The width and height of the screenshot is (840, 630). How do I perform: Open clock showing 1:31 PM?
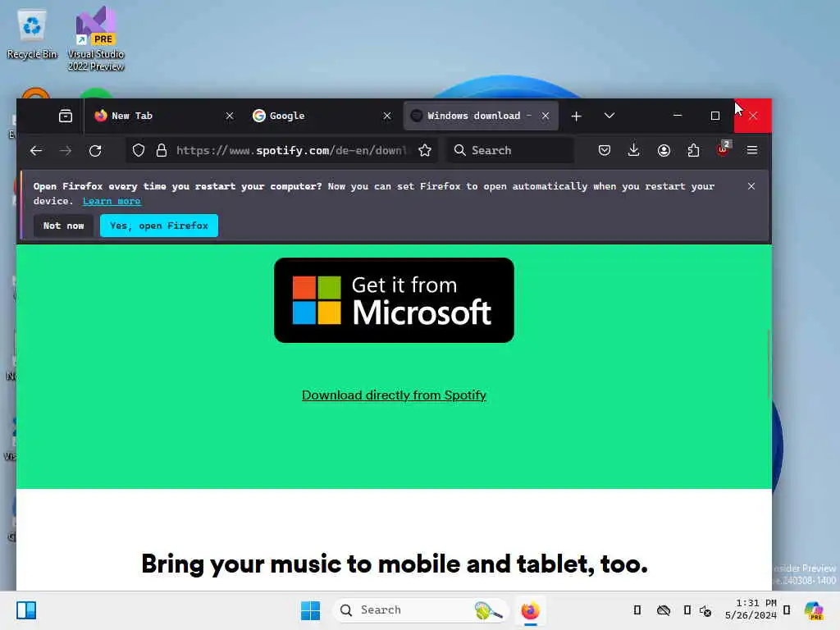coord(751,609)
